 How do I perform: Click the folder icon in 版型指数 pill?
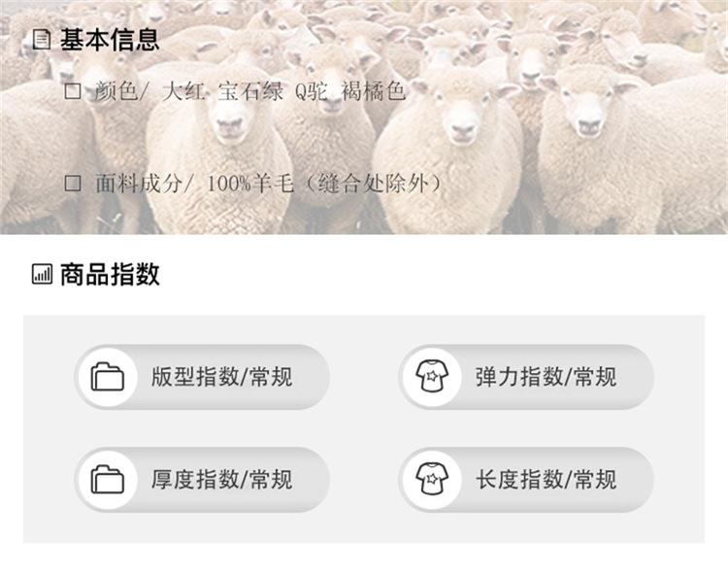107,377
